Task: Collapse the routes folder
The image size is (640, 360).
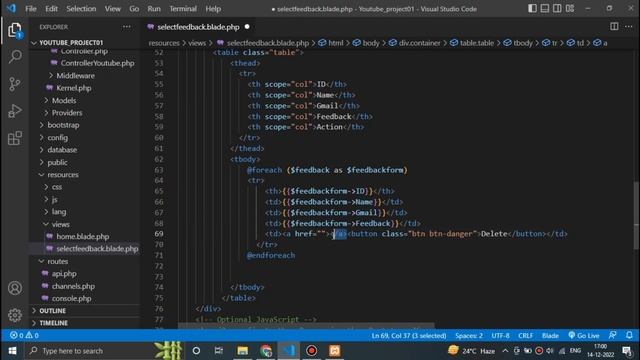Action: [58, 261]
